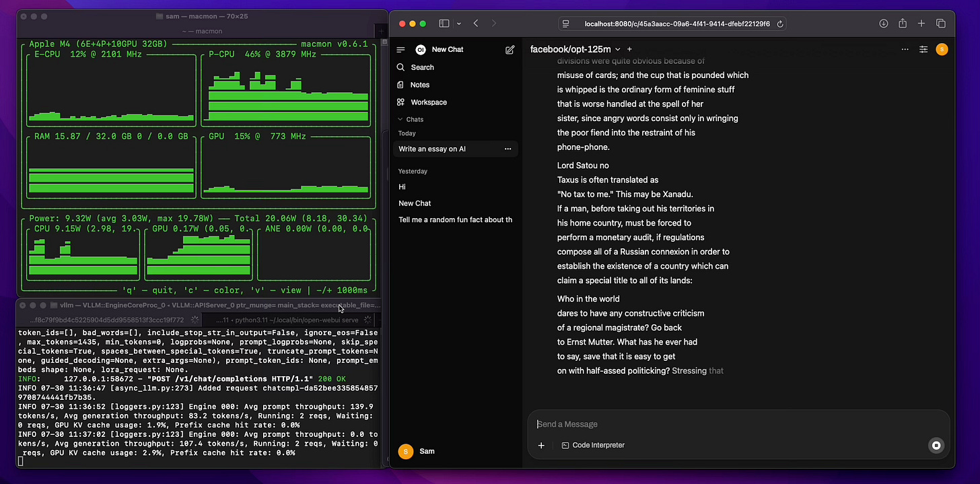
Task: Open options menu for 'Write an essay on AI'
Action: 508,149
